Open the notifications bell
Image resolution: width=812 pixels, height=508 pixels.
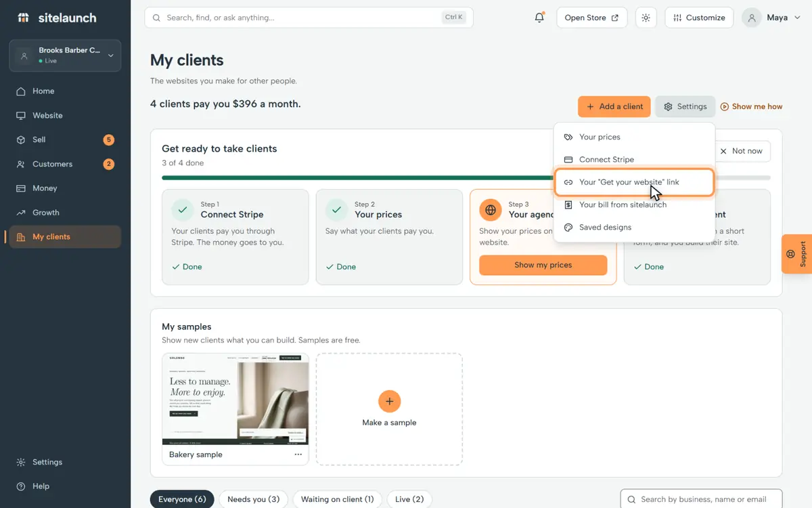tap(539, 18)
